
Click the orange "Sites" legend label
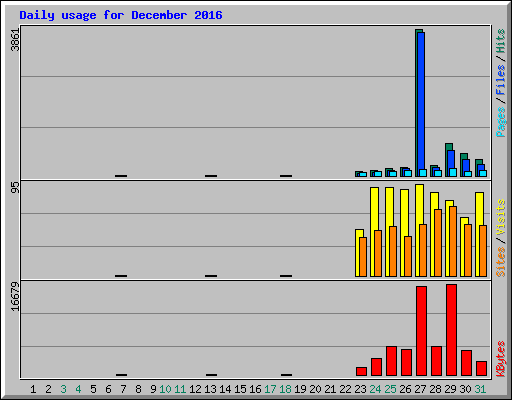(x=500, y=262)
